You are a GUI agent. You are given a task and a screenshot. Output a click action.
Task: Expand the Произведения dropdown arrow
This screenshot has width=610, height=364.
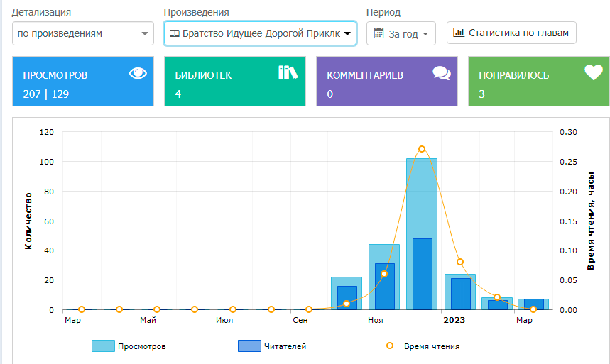pos(347,33)
